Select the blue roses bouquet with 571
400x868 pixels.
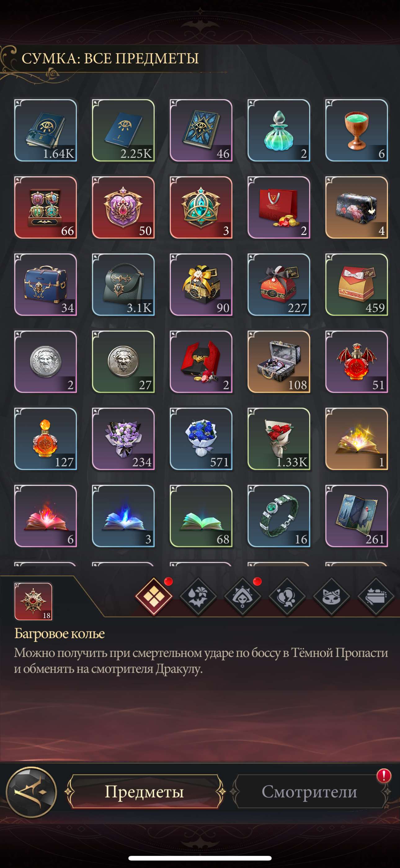point(201,439)
